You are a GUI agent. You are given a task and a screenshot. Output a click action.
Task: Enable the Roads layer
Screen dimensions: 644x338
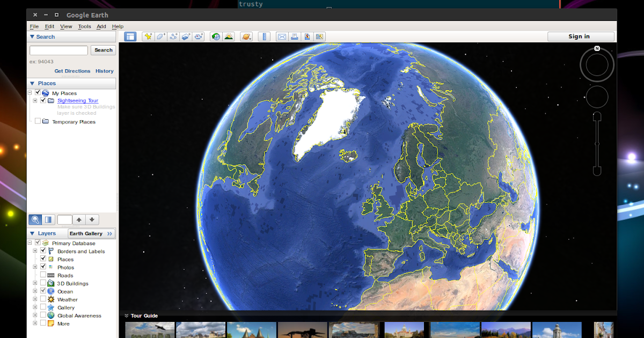43,275
